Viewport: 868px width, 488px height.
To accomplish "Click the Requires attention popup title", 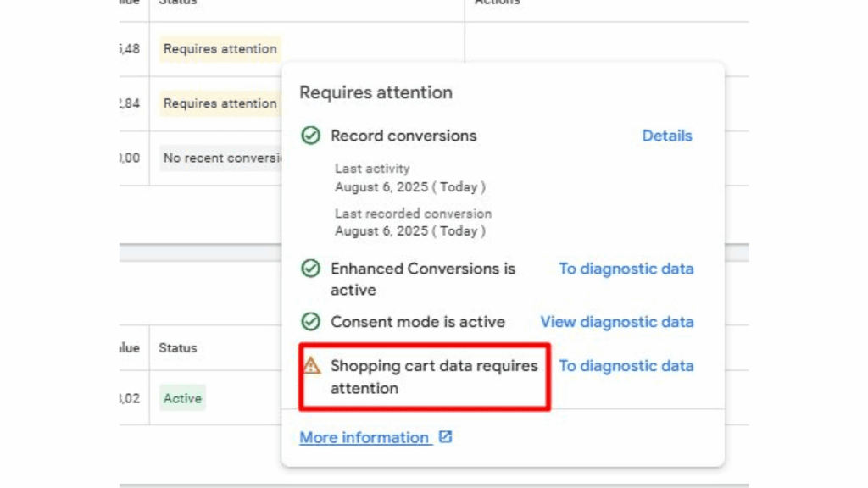I will point(376,92).
